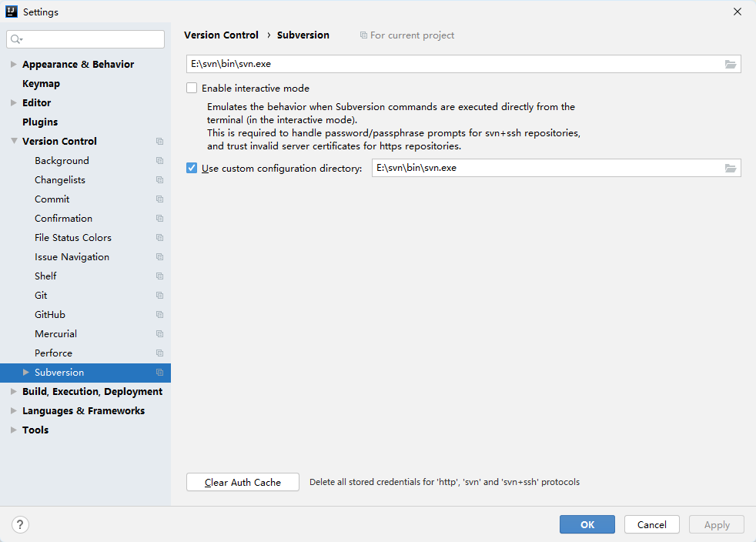
Task: Expand the Languages & Frameworks section
Action: 13,410
